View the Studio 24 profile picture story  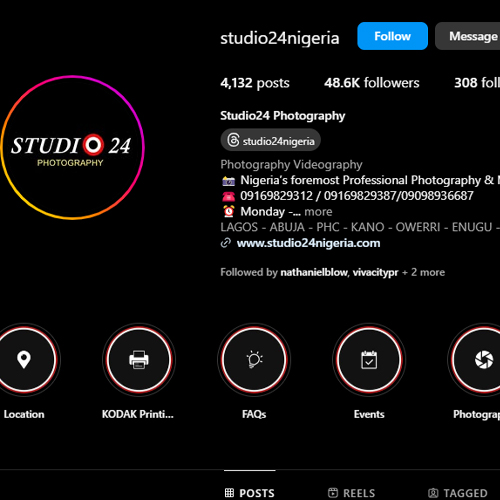point(72,147)
